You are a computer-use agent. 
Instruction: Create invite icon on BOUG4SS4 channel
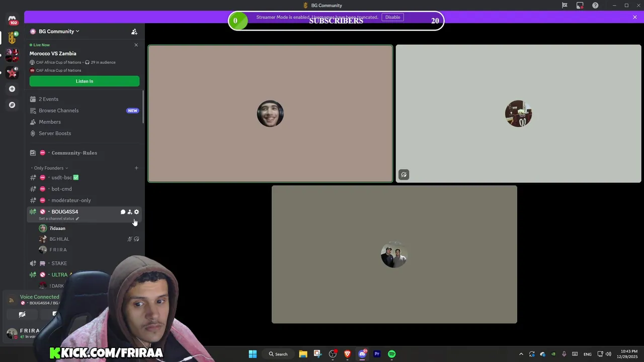point(130,212)
